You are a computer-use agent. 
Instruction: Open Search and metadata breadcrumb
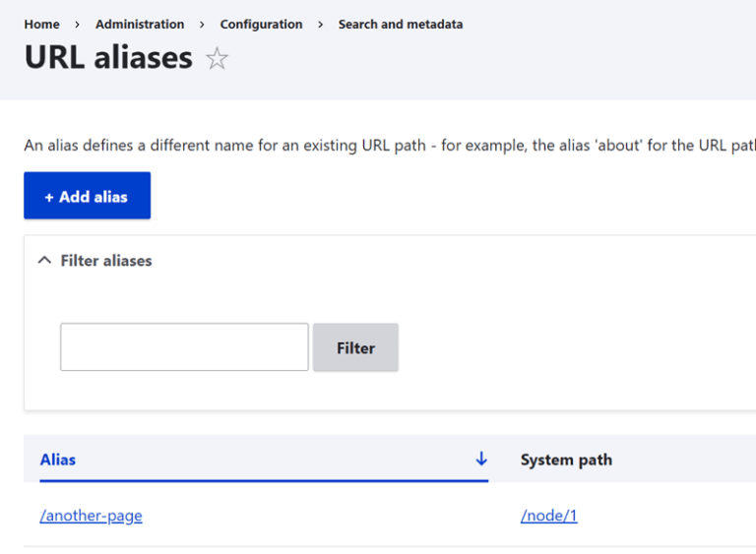400,25
